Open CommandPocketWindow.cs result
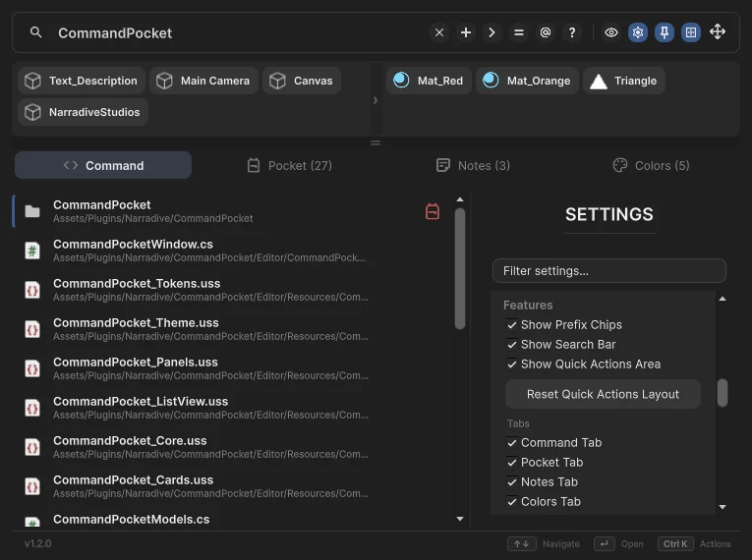752x560 pixels. tap(232, 251)
